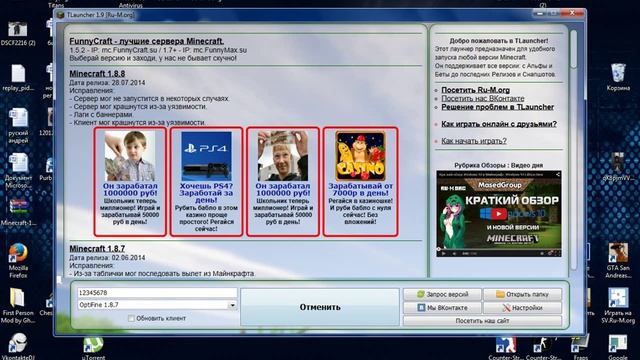Viewport: 640px width, 360px height.
Task: Click the username field containing 12345678
Action: tap(157, 293)
